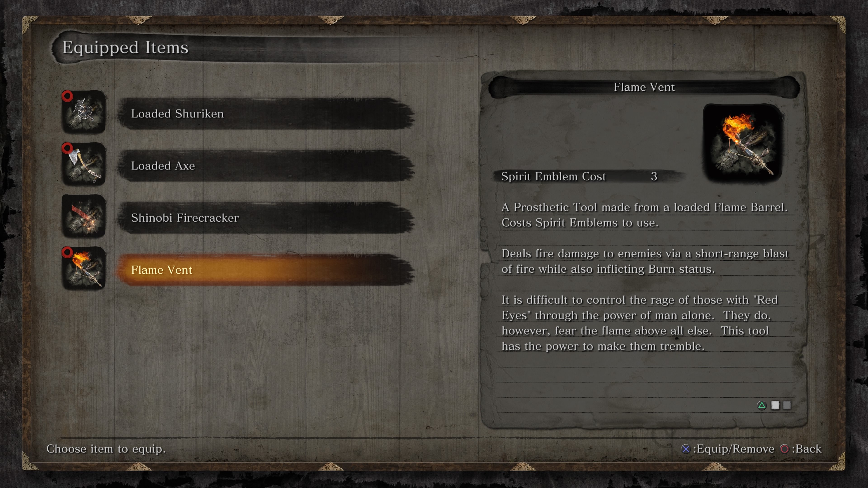Image resolution: width=868 pixels, height=488 pixels.
Task: Click the triangle page navigation icon
Action: pos(762,405)
